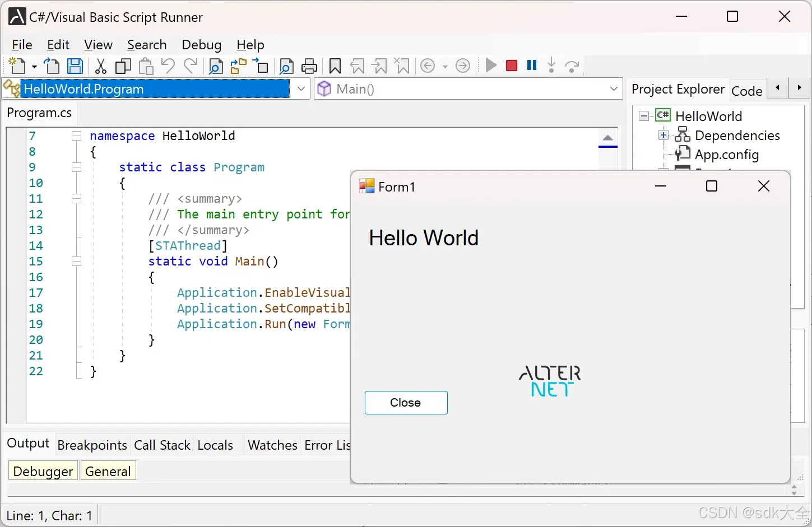Viewport: 812px width, 527px height.
Task: Open the HelloWorld.Program combo box dropdown
Action: click(301, 88)
